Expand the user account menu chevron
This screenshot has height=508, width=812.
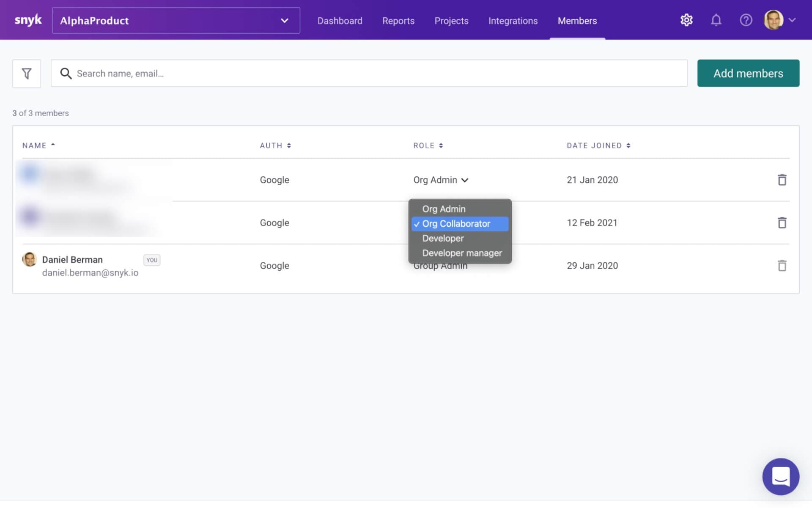792,20
